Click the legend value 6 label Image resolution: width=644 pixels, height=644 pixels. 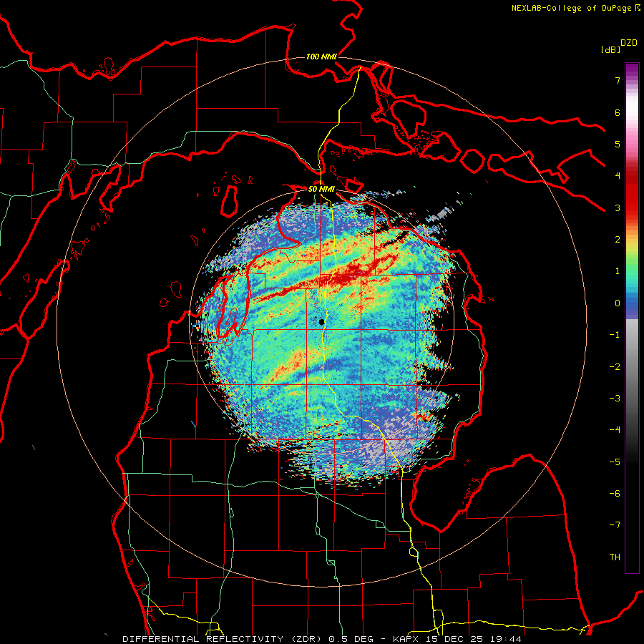pos(618,112)
